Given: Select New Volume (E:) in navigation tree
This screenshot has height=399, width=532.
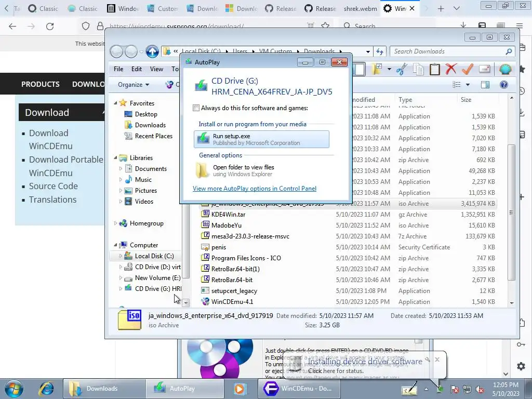Looking at the screenshot, I should [x=157, y=278].
